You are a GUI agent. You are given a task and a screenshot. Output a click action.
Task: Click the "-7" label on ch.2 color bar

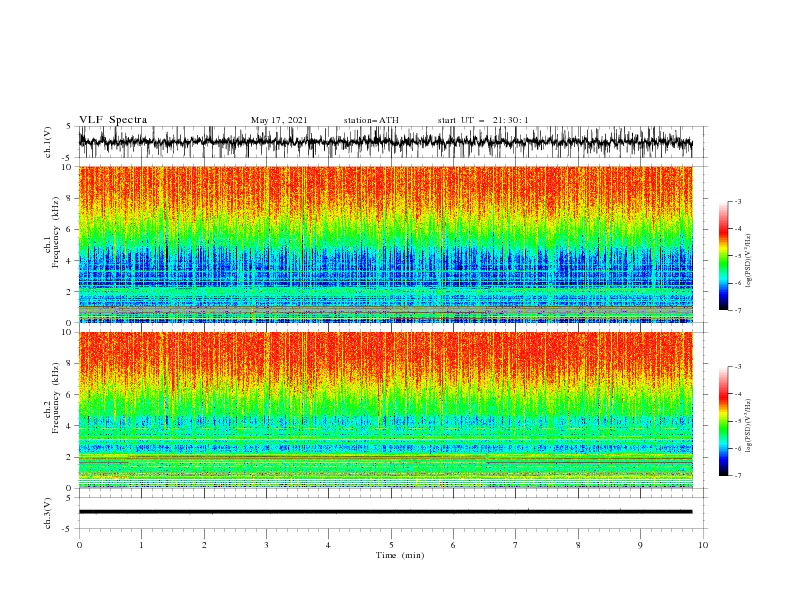pos(738,475)
